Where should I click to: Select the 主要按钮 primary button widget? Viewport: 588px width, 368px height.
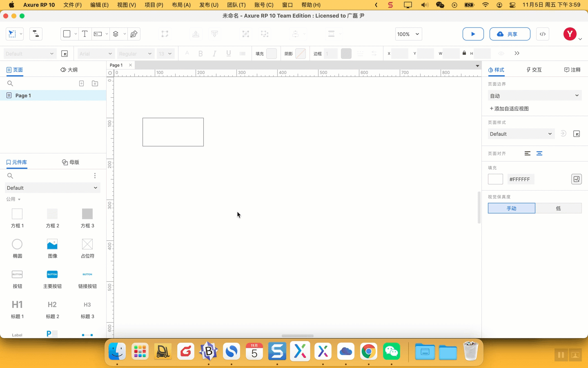click(52, 278)
